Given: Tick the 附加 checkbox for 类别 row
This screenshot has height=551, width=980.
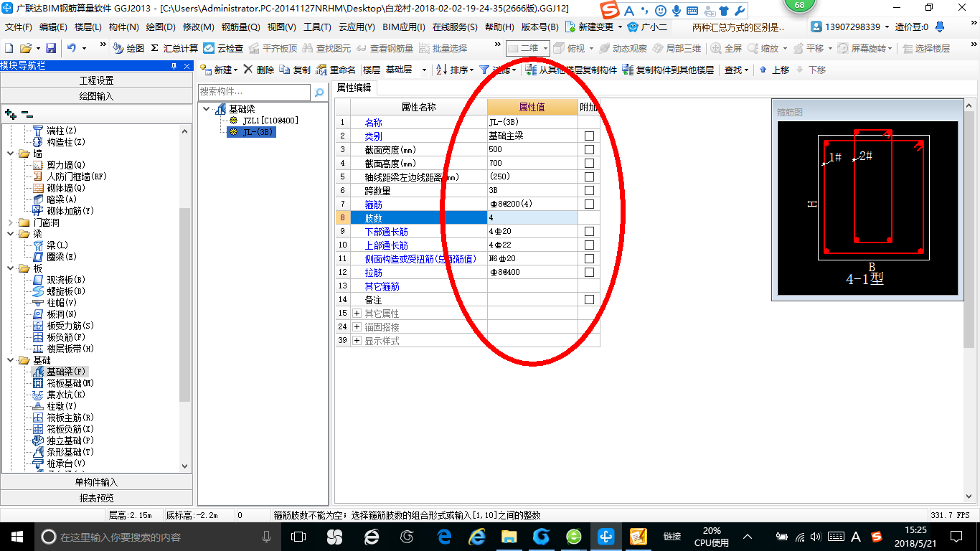Looking at the screenshot, I should (x=589, y=136).
